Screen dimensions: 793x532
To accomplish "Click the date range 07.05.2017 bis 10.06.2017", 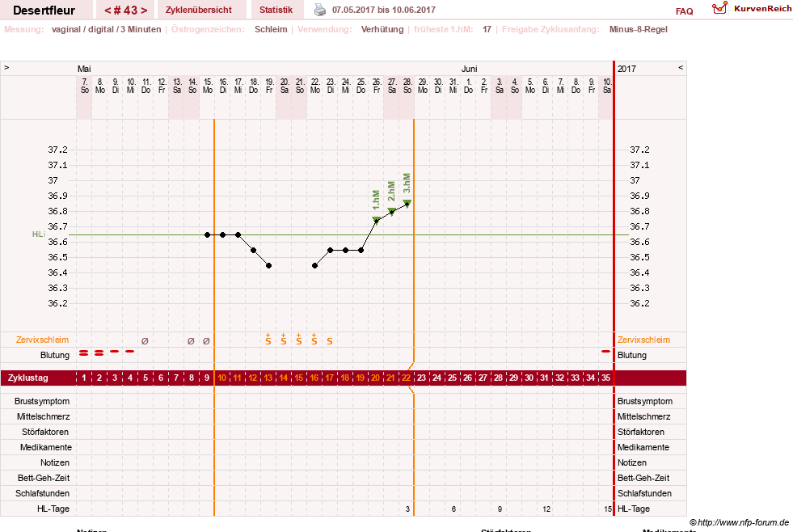I will [383, 10].
